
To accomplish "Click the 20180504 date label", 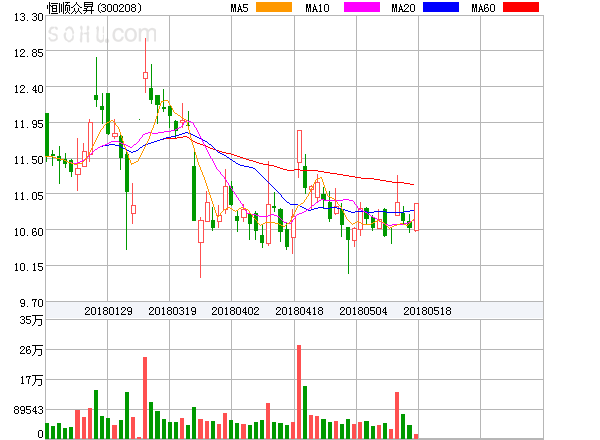I will (363, 311).
